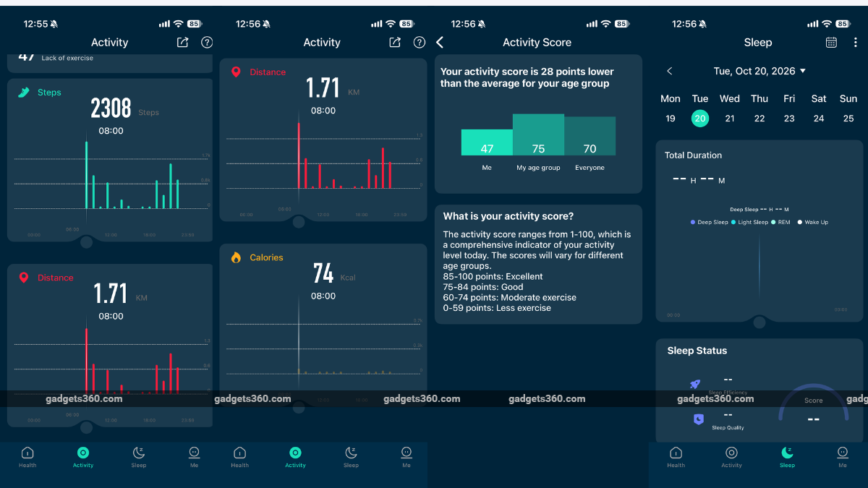Select Activity tab in the Calories screen's bottom bar

pyautogui.click(x=295, y=457)
